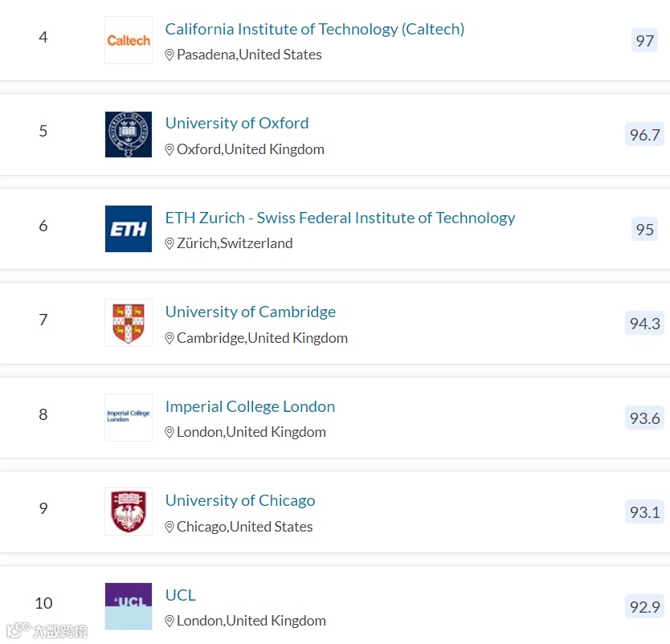Click the 97 score badge for Caltech
The width and height of the screenshot is (670, 644).
point(644,40)
